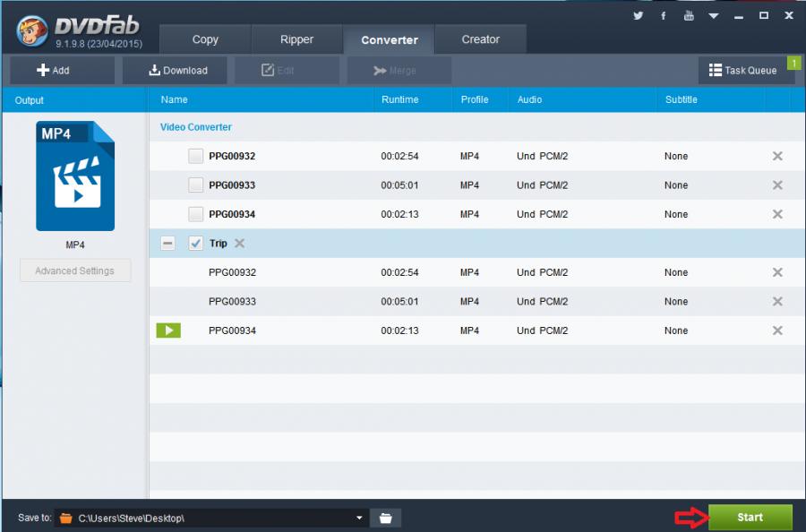Screen dimensions: 806x532
Task: Check the PPG00933 checkbox
Action: (x=196, y=185)
